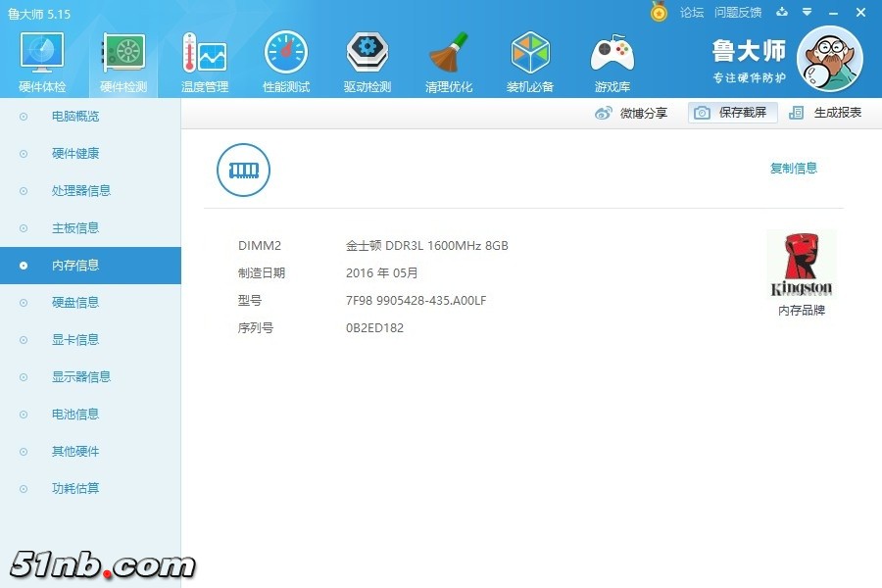Open the title bar main menu dropdown arrow

click(x=807, y=12)
